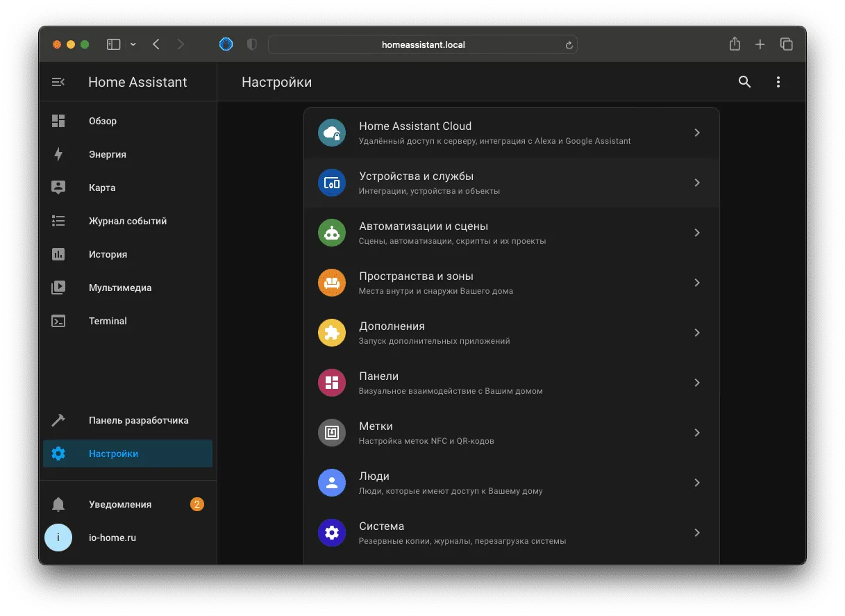This screenshot has height=616, width=845.
Task: Select Настройки in the sidebar
Action: click(128, 453)
